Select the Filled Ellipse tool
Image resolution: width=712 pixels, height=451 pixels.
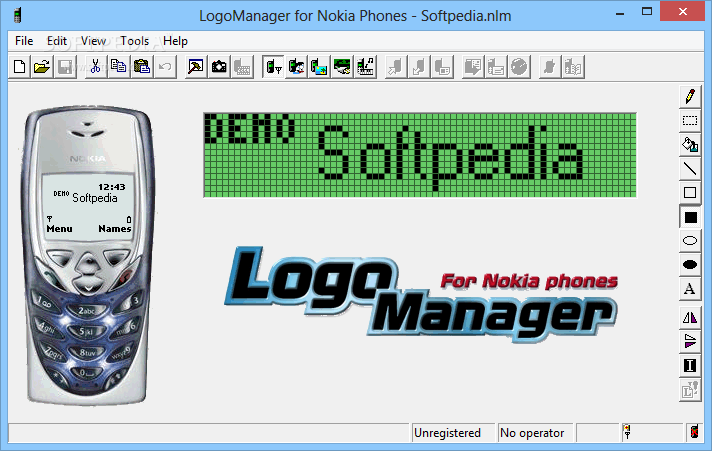[690, 265]
